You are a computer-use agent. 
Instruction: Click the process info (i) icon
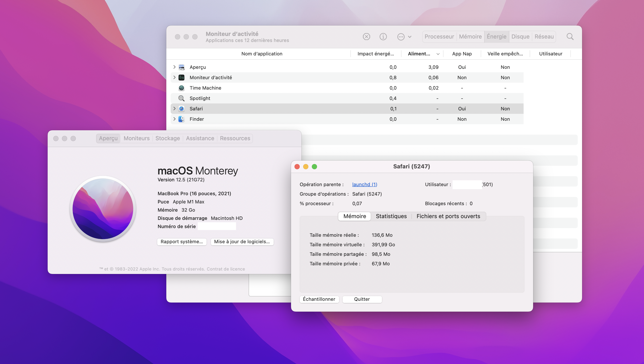coord(383,37)
